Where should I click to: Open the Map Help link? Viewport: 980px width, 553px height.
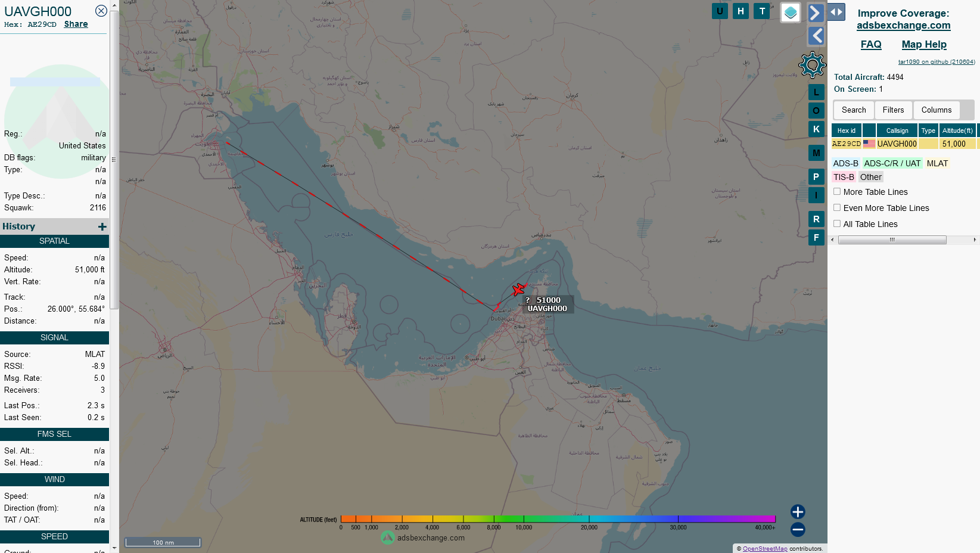coord(924,45)
